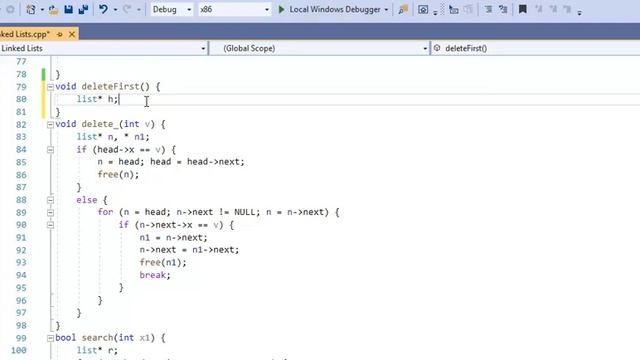Collapse the if (n->next->x == v) block
Screen dimensions: 640x360
[x=50, y=225]
